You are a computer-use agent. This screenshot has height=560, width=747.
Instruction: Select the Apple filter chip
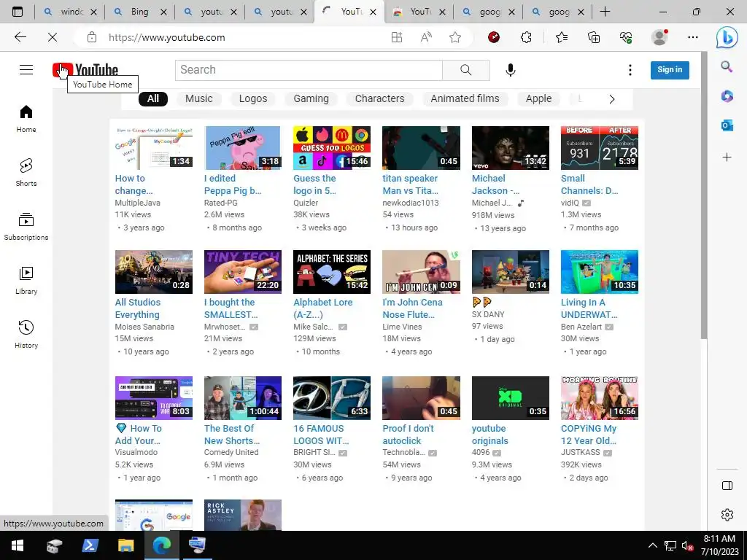[539, 98]
